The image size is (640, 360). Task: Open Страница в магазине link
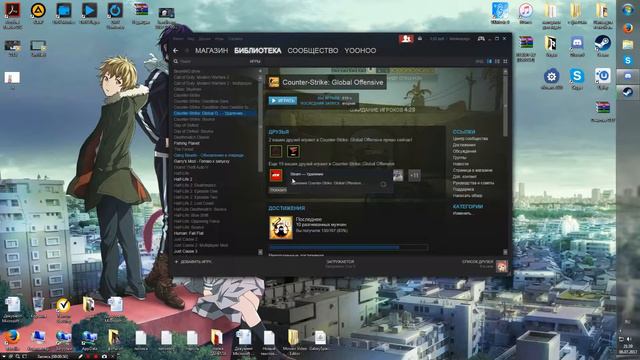pos(473,170)
